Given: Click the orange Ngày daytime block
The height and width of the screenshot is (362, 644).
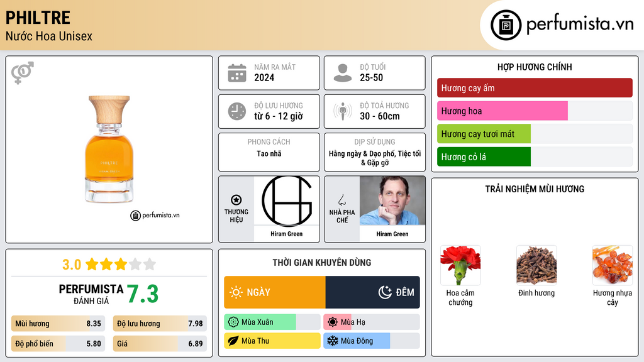Looking at the screenshot, I should [x=275, y=292].
